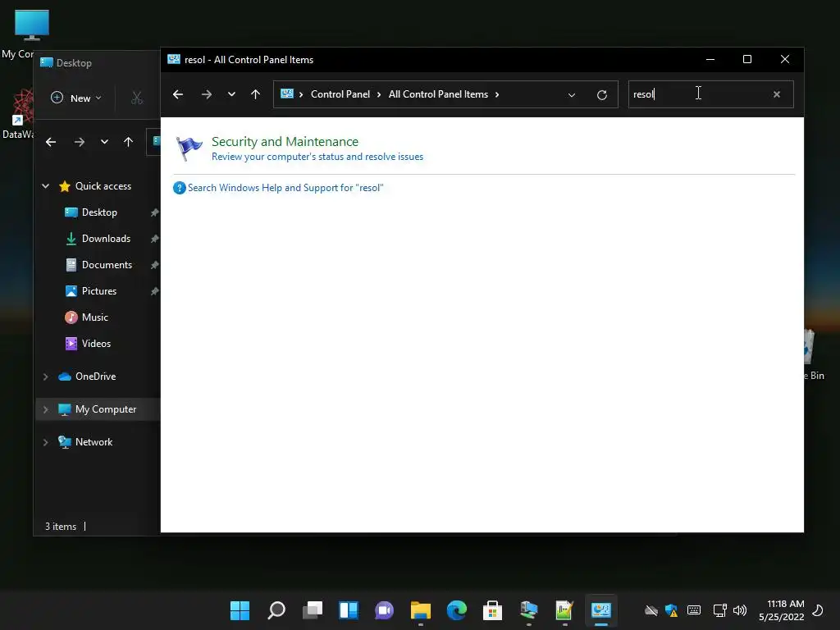The height and width of the screenshot is (630, 840).
Task: Open Chat from the taskbar
Action: tap(384, 610)
